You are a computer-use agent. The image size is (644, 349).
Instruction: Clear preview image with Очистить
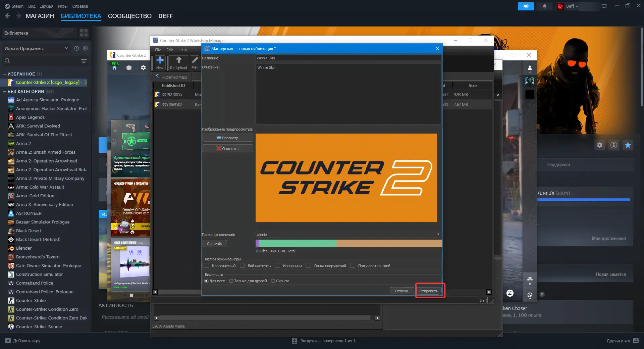228,148
